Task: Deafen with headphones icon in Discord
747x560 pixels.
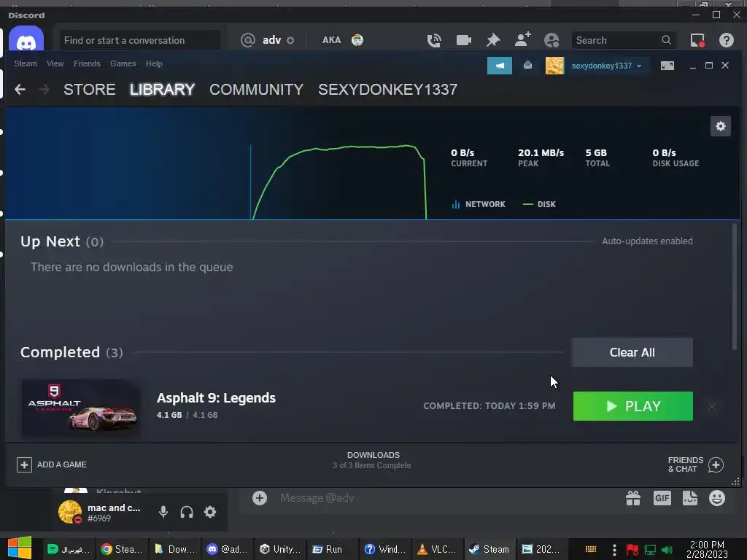Action: click(187, 512)
